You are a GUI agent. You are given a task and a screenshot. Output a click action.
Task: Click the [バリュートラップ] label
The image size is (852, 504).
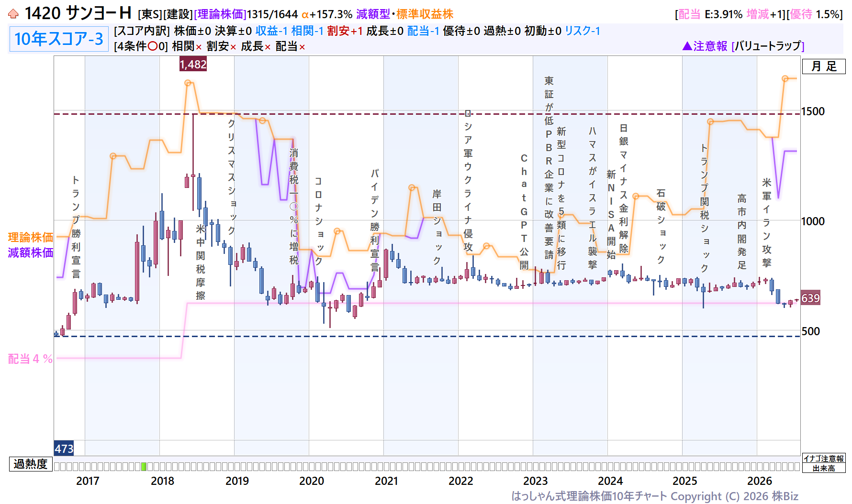click(768, 46)
